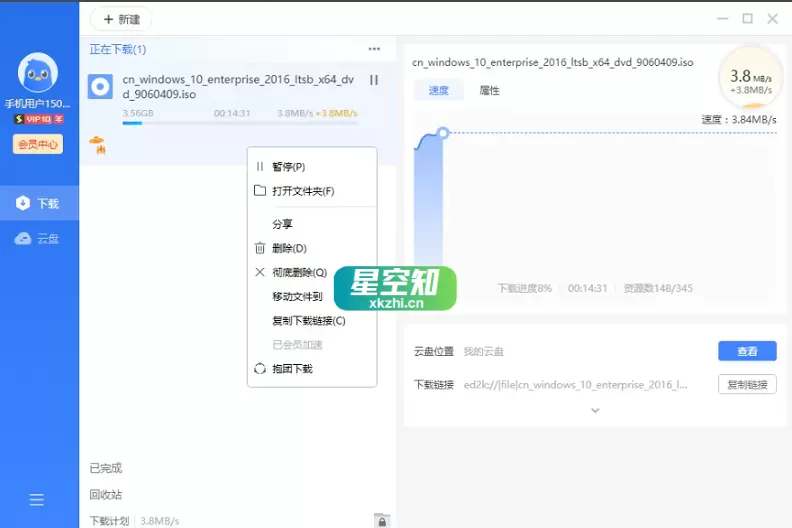Choose 打开文件夹(F) in the context menu

[x=312, y=191]
